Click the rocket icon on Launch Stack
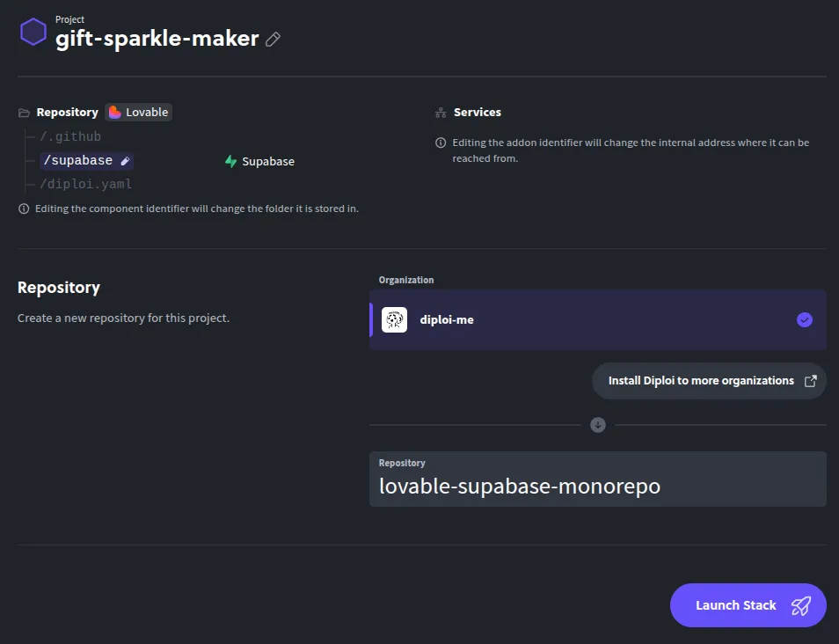The width and height of the screenshot is (839, 644). click(x=801, y=605)
